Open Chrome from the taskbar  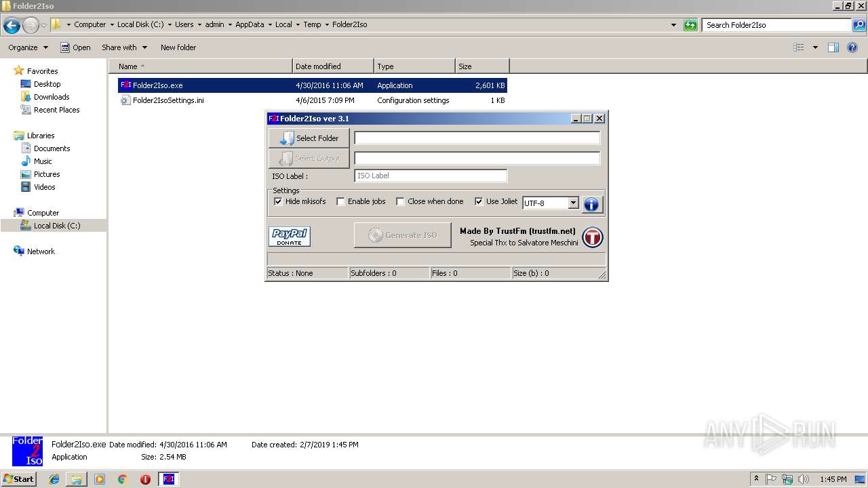pyautogui.click(x=122, y=479)
